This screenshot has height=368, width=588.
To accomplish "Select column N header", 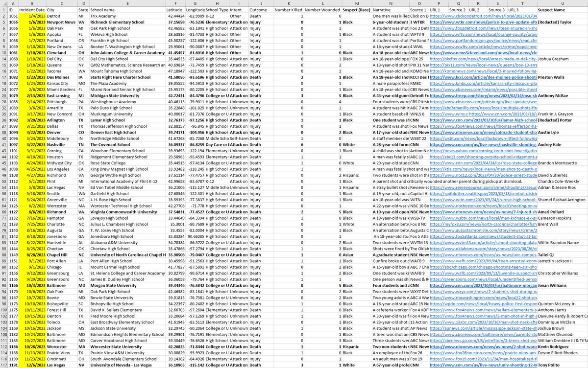I will pyautogui.click(x=390, y=3).
